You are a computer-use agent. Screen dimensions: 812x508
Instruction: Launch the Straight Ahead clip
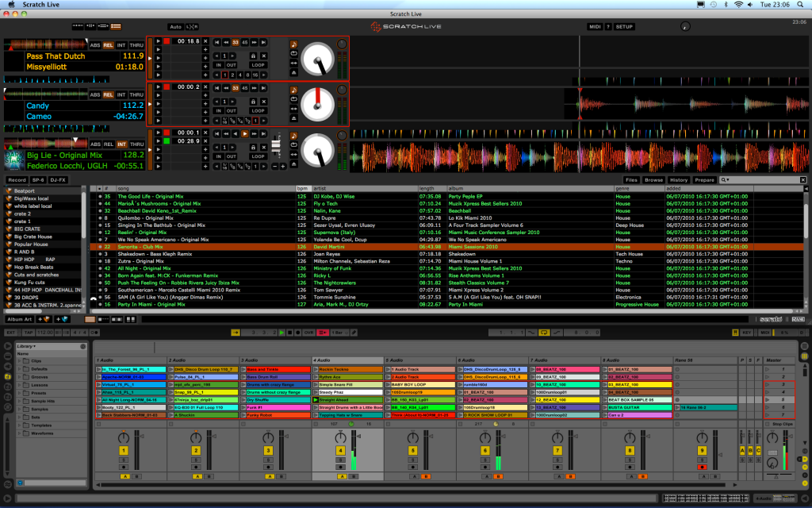click(316, 400)
